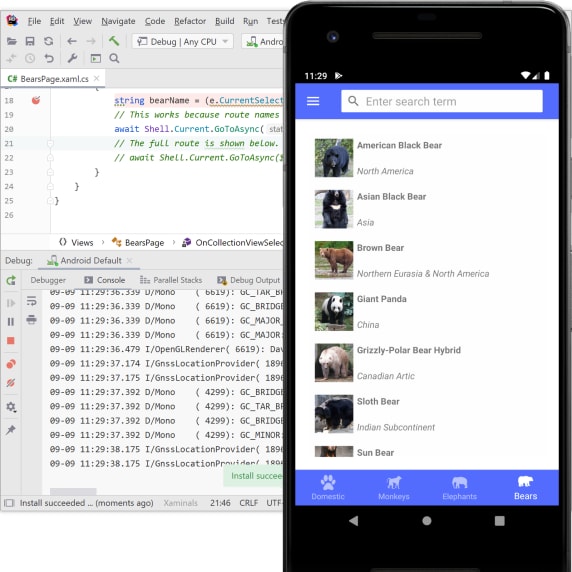This screenshot has width=572, height=572.
Task: Open the debugger settings gear dropdown
Action: click(11, 407)
